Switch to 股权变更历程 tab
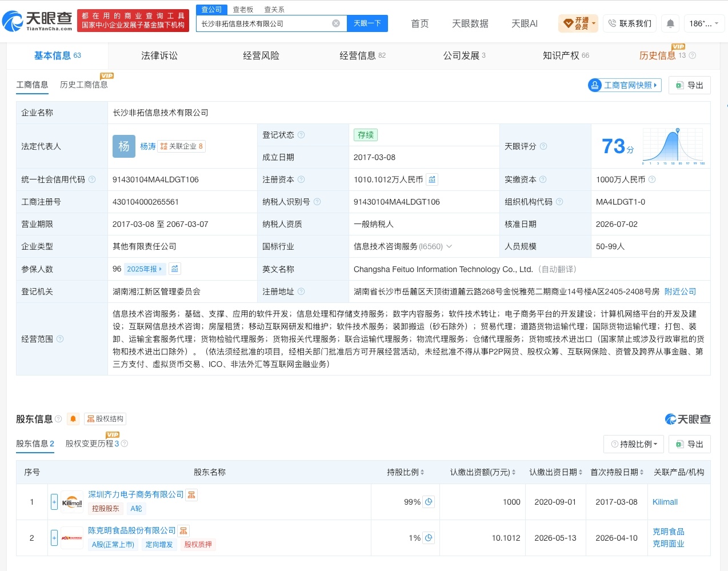 pos(93,444)
